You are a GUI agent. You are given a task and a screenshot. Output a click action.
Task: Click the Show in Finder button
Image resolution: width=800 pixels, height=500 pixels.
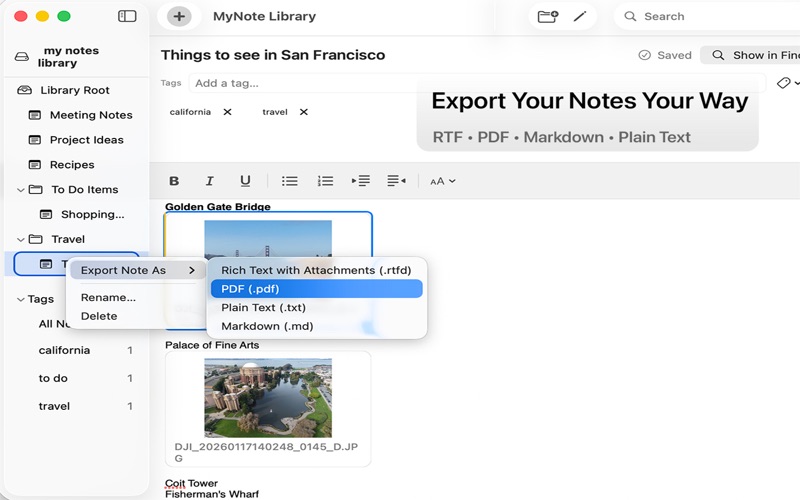pyautogui.click(x=750, y=55)
